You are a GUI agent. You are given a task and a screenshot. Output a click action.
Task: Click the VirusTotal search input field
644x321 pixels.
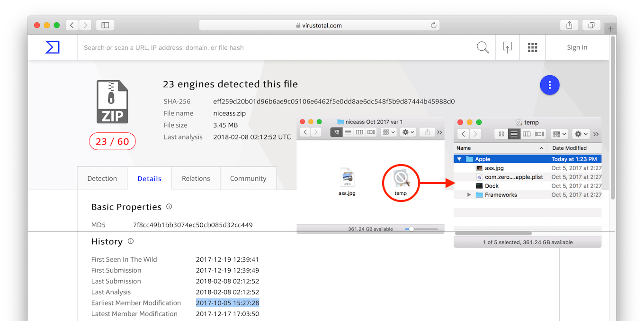click(275, 47)
